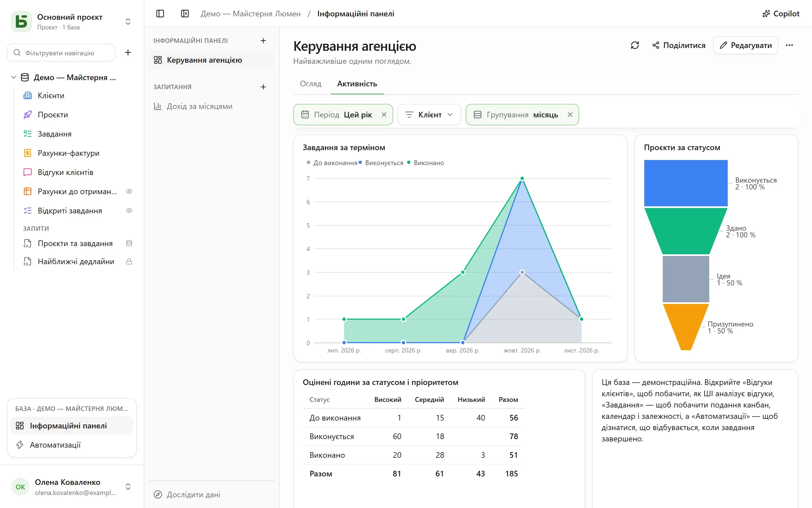Viewport: 812px width, 508px height.
Task: Toggle Виконано legend series
Action: [425, 163]
